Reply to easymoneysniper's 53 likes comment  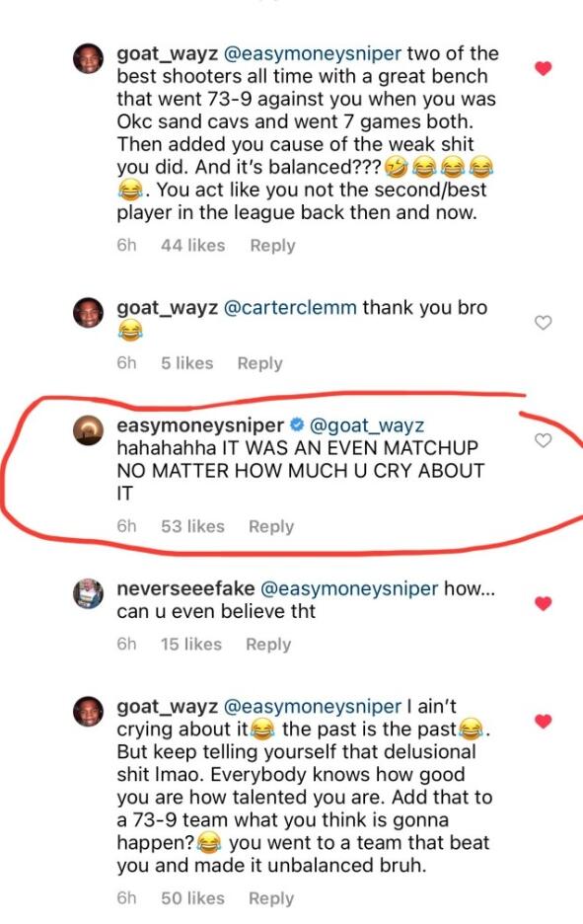(271, 526)
